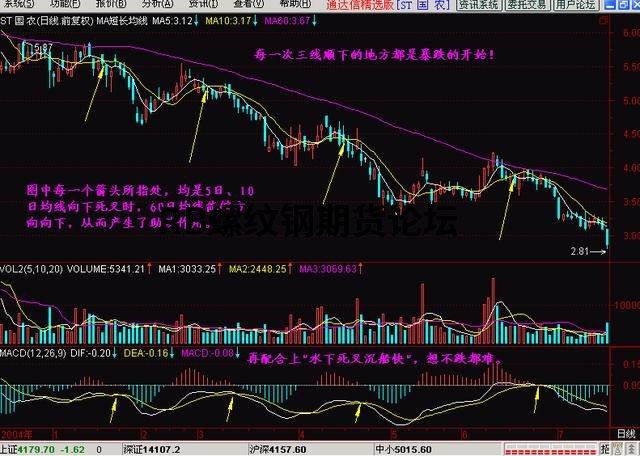Image resolution: width=640 pixels, height=456 pixels.
Task: Click the red signal meter in status bar
Action: tap(551, 450)
